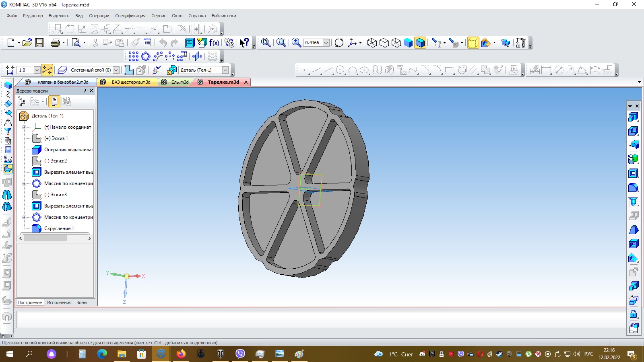
Task: Open print preview from the standard toolbar
Action: click(x=76, y=43)
